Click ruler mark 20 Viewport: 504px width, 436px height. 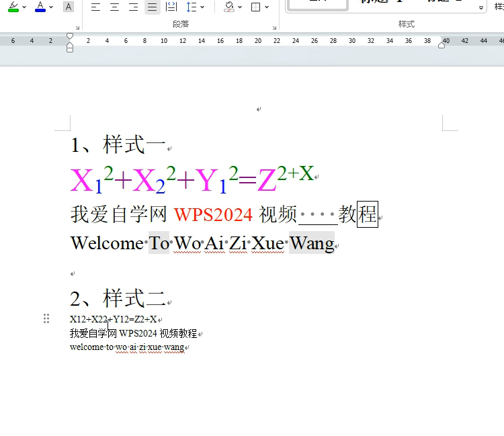[x=258, y=41]
